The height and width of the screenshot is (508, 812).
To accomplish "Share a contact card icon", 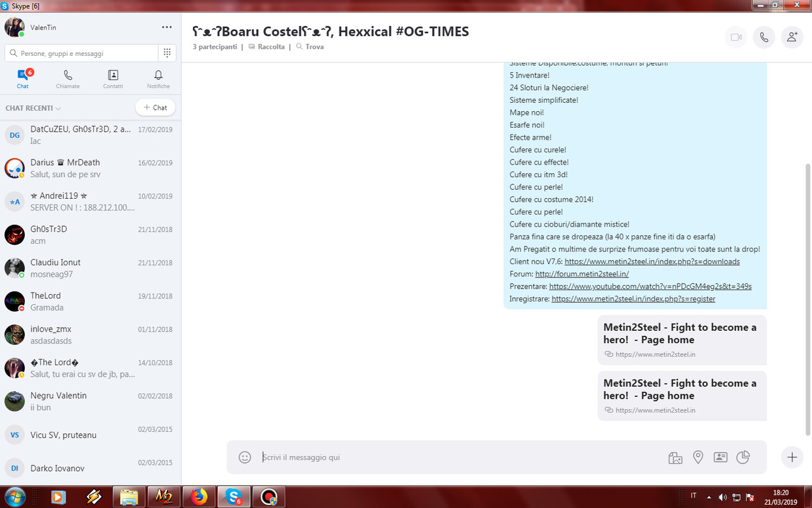I will point(720,457).
